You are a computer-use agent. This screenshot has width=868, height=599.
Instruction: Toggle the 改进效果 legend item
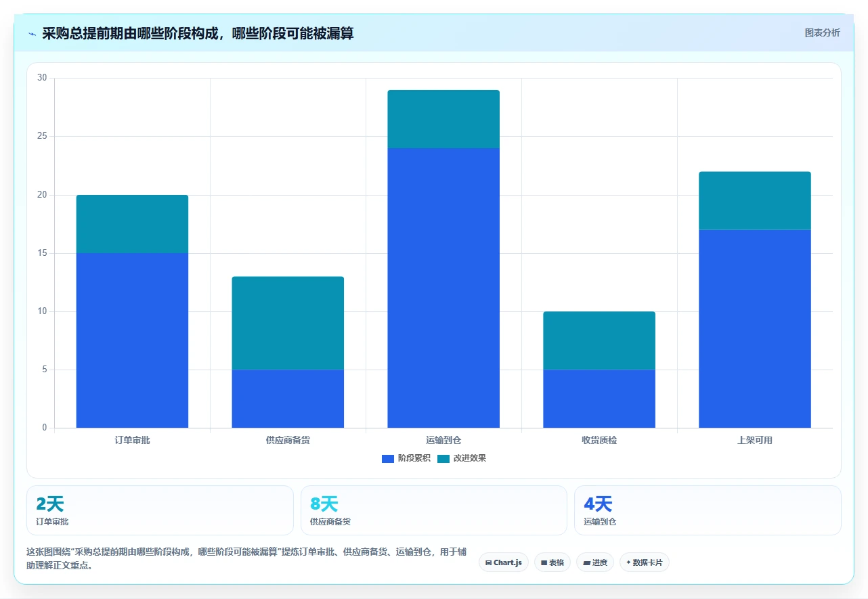click(x=462, y=458)
